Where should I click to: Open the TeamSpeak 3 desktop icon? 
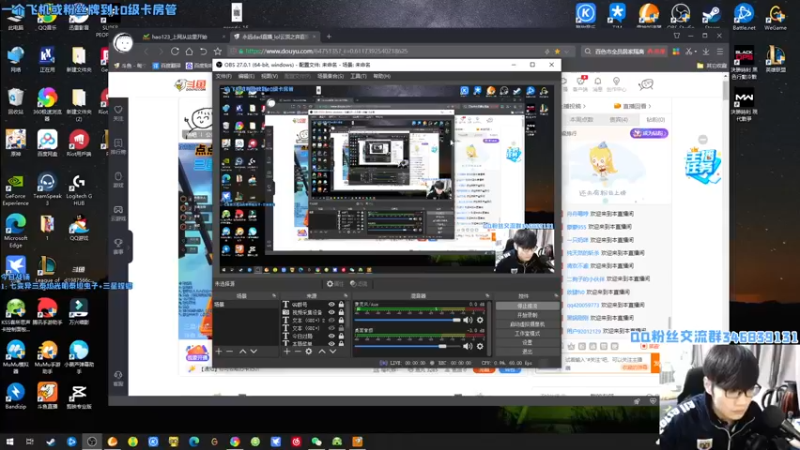click(47, 189)
